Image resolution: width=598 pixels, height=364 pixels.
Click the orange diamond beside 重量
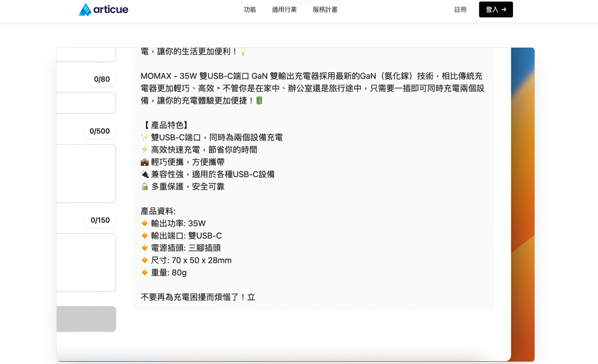click(x=144, y=273)
